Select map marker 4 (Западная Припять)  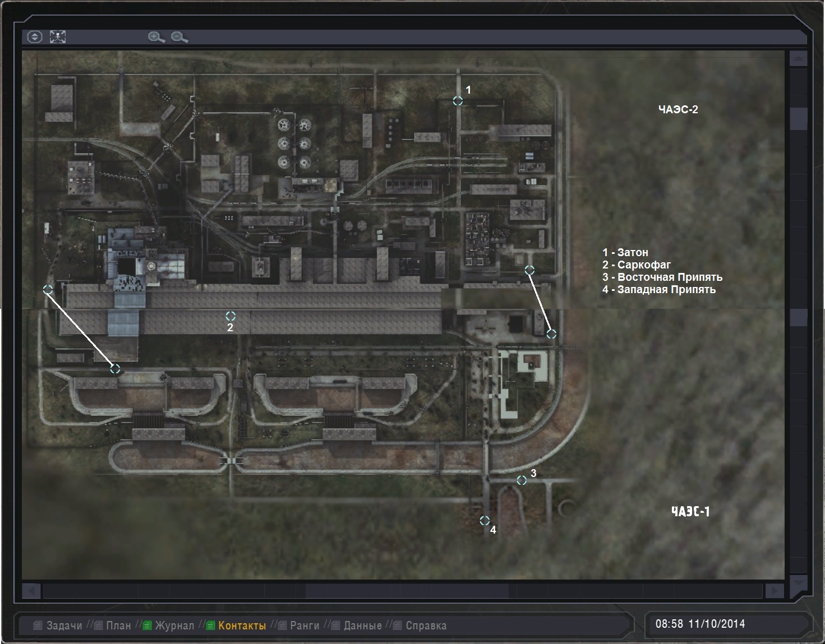485,521
